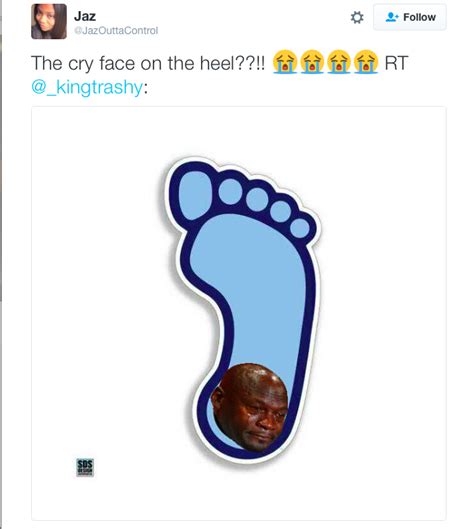Open Jaz's profile picture
This screenshot has width=474, height=529.
tap(49, 21)
